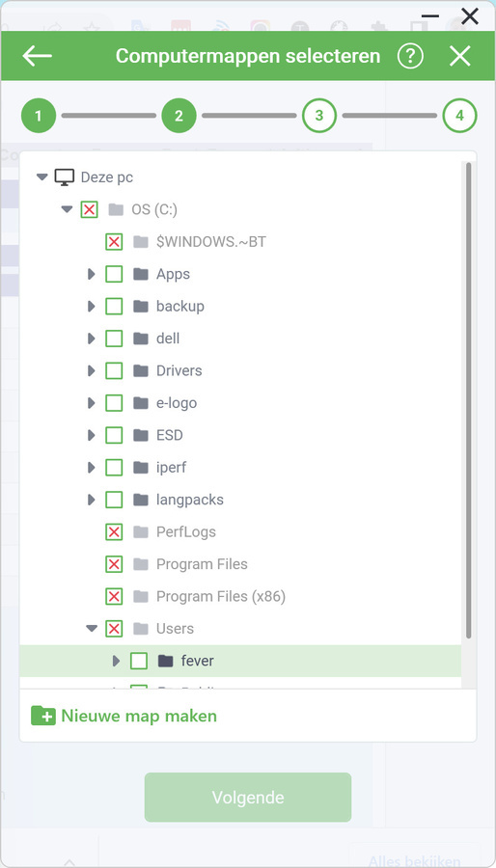This screenshot has width=496, height=868.
Task: Enable the iperf folder checkbox
Action: coord(114,467)
